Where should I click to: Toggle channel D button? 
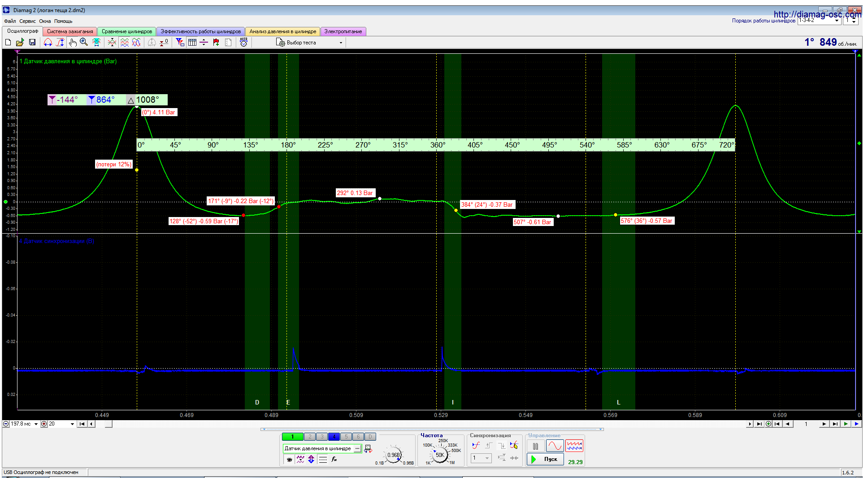pyautogui.click(x=370, y=437)
